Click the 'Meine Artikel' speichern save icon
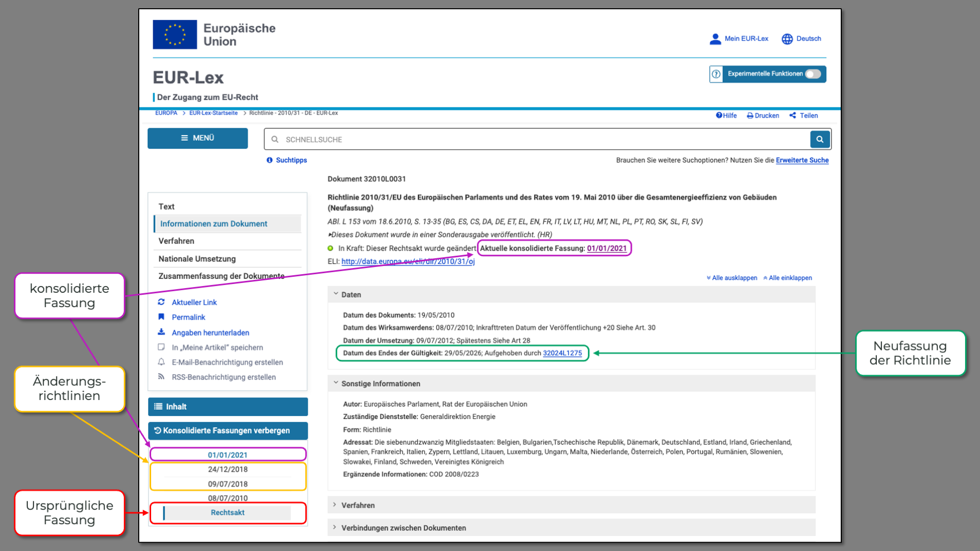The image size is (980, 551). [x=161, y=347]
